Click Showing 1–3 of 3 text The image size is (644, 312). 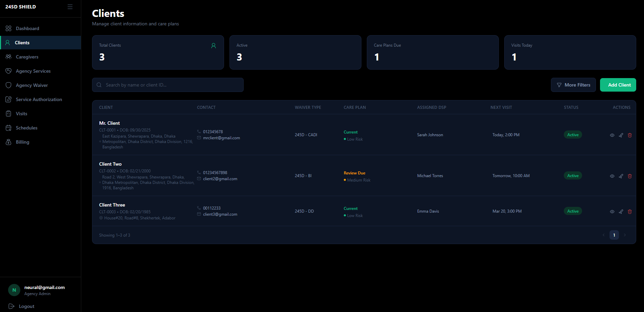pyautogui.click(x=115, y=235)
